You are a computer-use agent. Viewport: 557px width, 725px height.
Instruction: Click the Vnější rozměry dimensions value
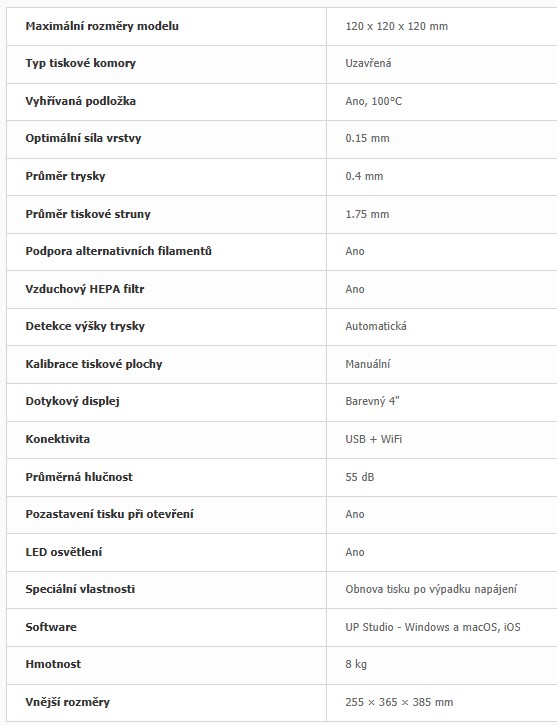399,702
